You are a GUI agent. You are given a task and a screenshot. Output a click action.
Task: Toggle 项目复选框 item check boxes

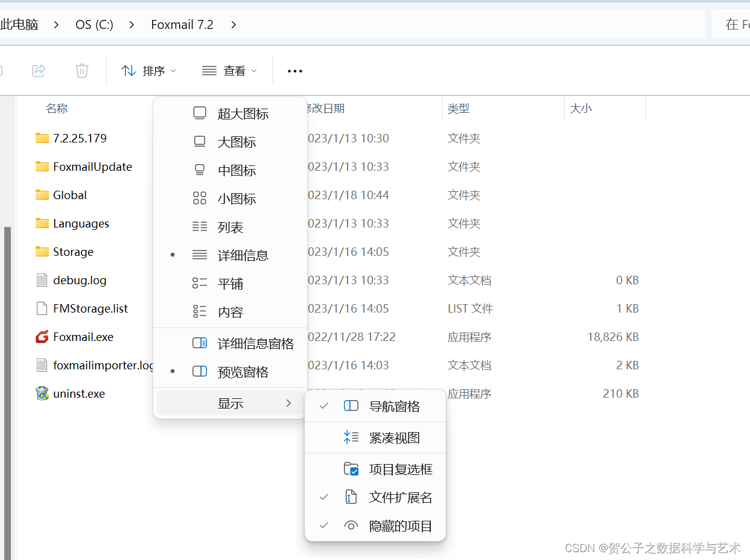click(375, 469)
